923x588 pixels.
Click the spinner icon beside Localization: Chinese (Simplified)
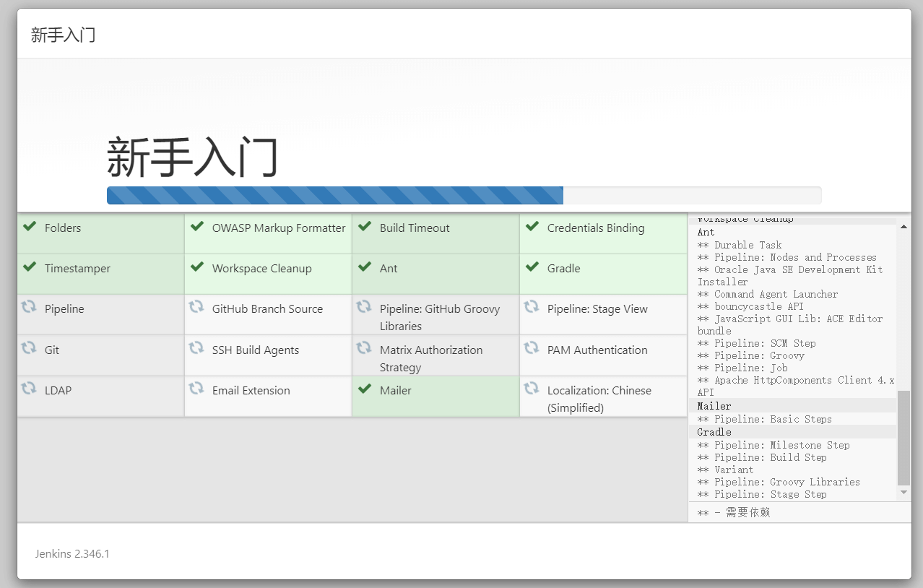532,389
